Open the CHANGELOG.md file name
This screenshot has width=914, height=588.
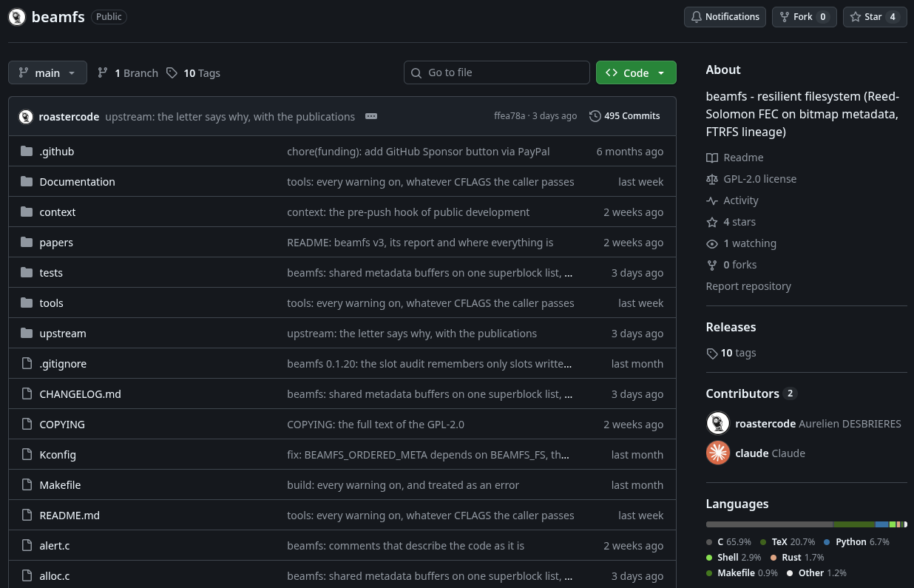[80, 394]
